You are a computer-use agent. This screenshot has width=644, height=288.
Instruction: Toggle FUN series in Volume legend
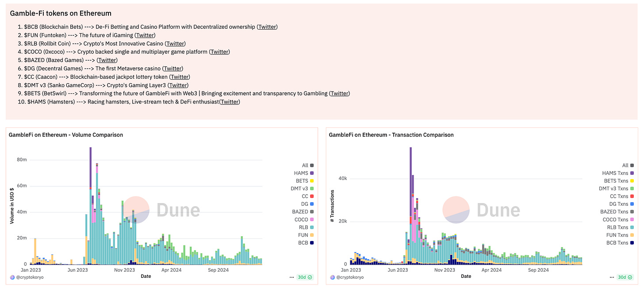pos(307,235)
